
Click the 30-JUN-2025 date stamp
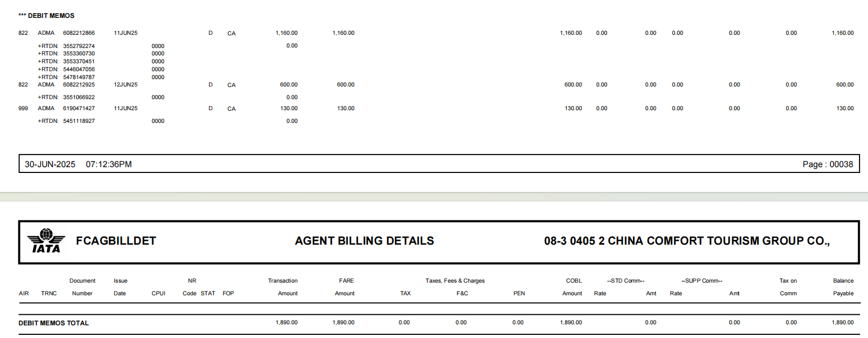[x=50, y=165]
